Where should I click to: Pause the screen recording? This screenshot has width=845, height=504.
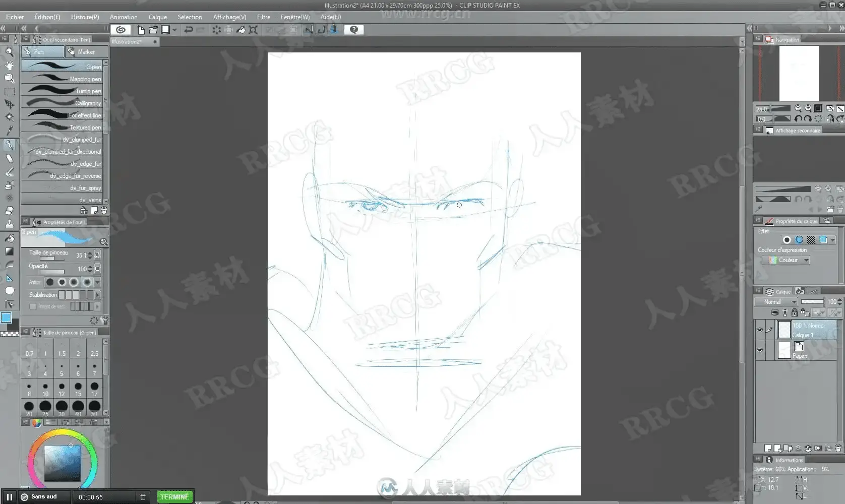9,497
